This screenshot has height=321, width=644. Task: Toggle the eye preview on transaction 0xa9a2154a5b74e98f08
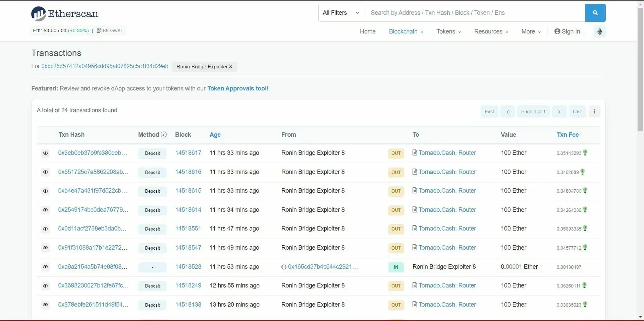click(45, 267)
